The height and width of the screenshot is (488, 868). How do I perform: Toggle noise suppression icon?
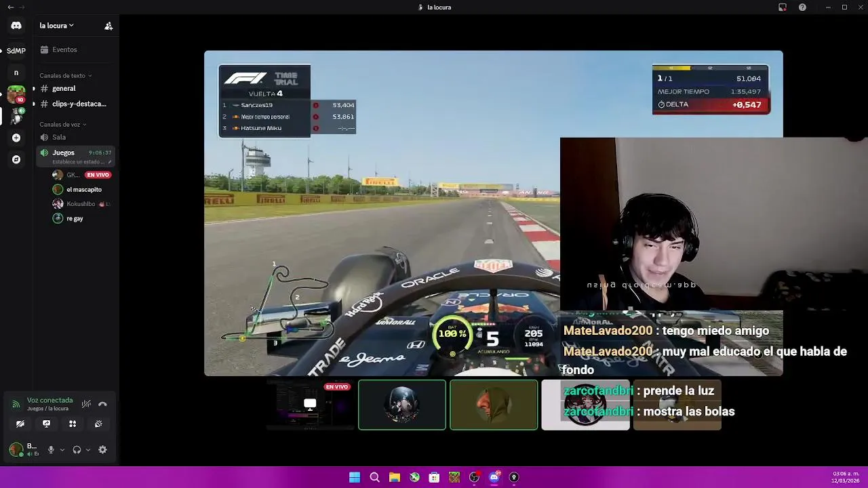coord(86,404)
